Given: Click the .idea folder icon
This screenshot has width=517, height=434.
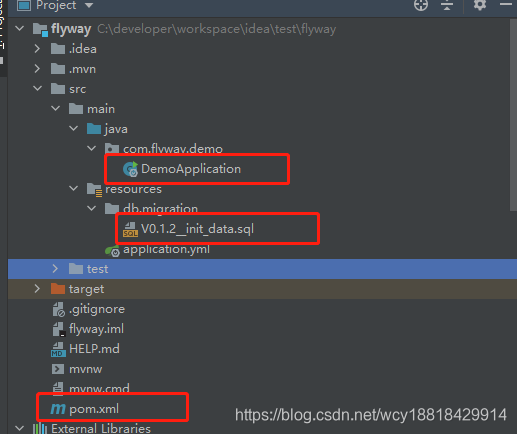Looking at the screenshot, I should click(58, 49).
